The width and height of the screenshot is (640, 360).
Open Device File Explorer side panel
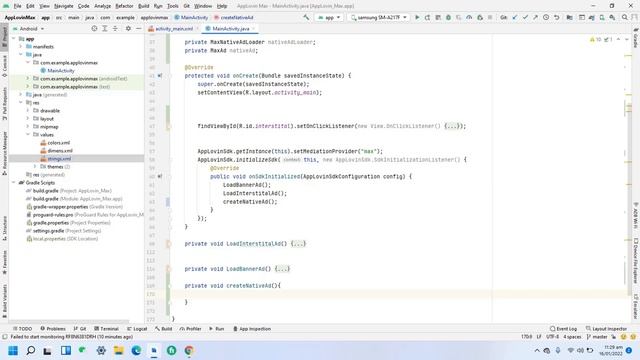coord(636,261)
